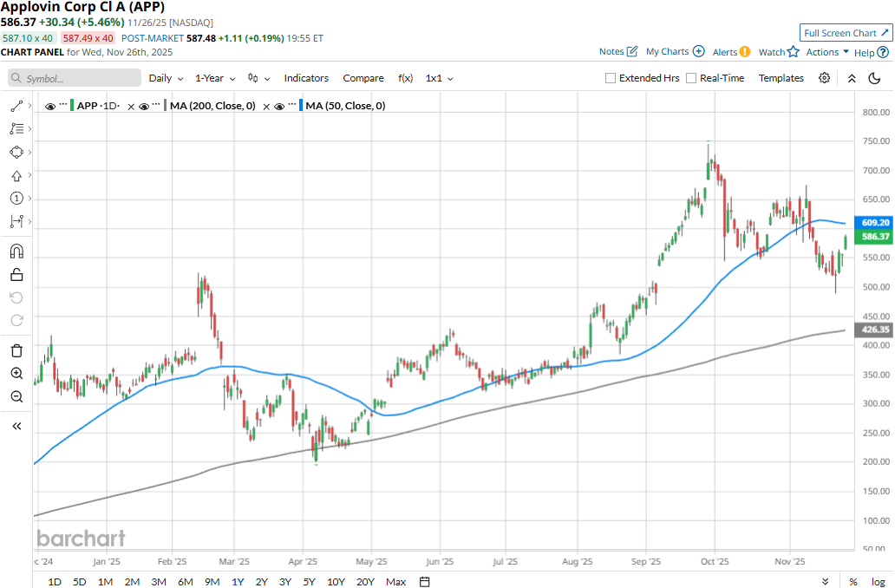Enable the Extended Hrs checkbox

(x=611, y=78)
